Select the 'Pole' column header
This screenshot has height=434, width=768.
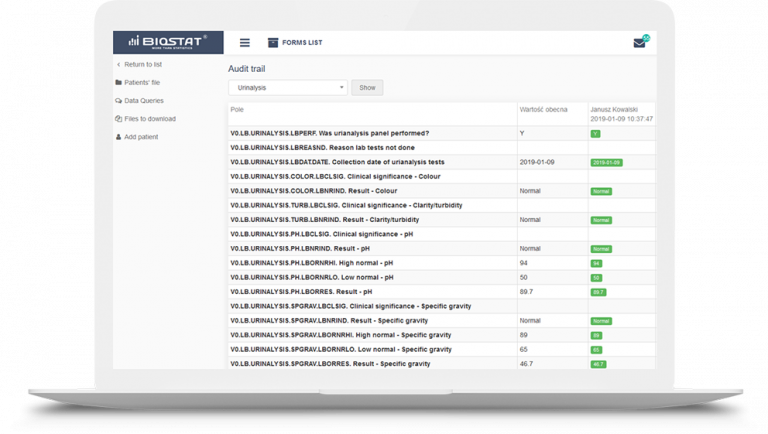tap(237, 108)
